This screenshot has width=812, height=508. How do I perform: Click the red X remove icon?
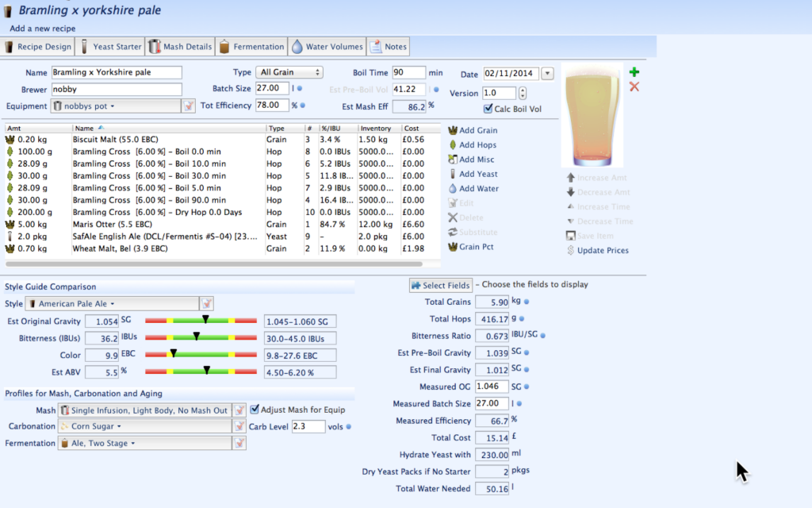(634, 87)
